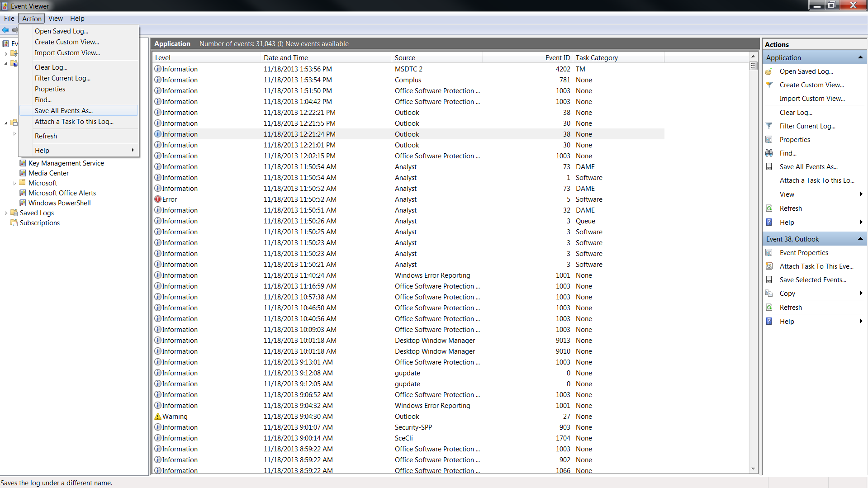The image size is (868, 488).
Task: Click the Find binoculars icon in Actions
Action: click(769, 153)
